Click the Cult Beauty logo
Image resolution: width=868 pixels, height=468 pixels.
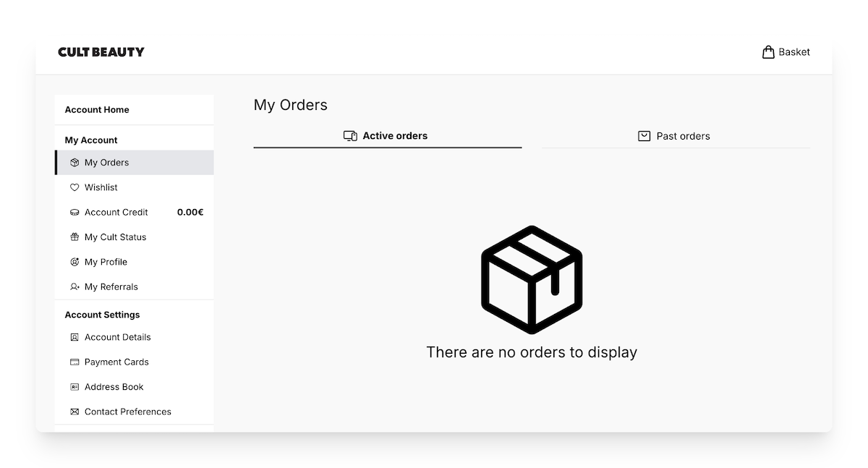coord(101,51)
